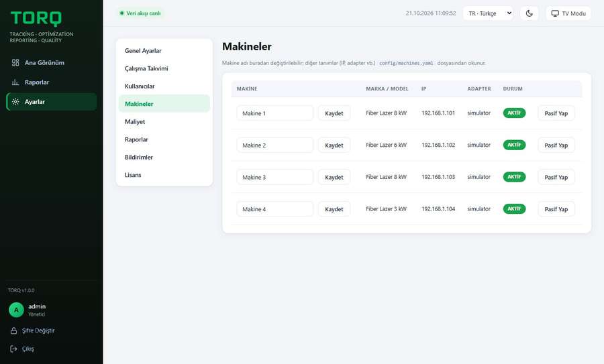Screen dimensions: 604x364
Task: Click the green live data status dot
Action: tap(121, 13)
